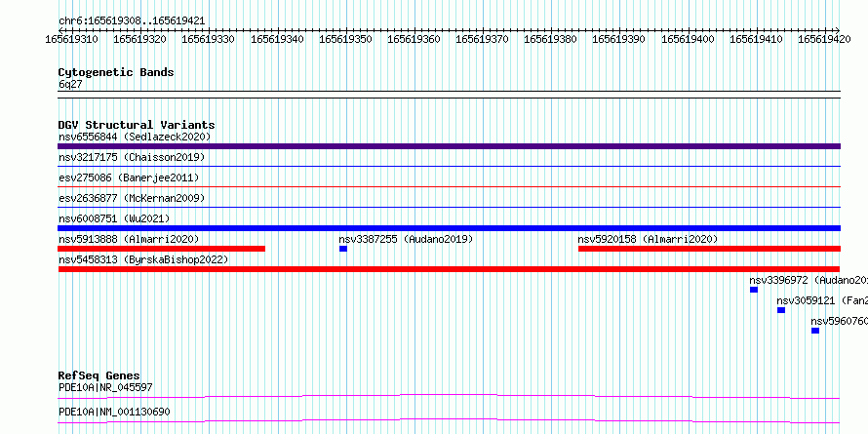868x434 pixels.
Task: Click the small blue nsv3387255 variant block
Action: (343, 249)
